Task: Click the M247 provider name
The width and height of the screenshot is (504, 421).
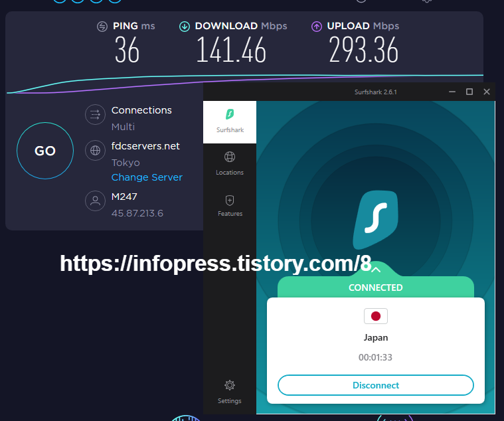Action: tap(124, 197)
